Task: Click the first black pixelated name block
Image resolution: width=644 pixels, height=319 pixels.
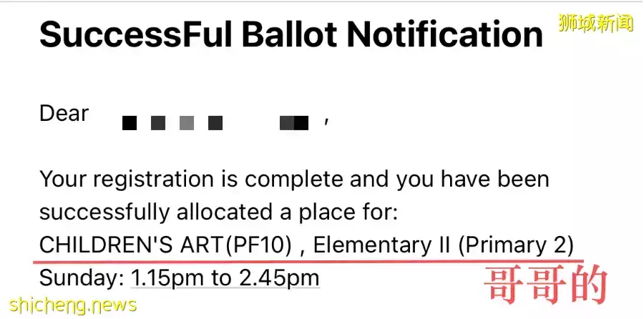Action: (130, 123)
